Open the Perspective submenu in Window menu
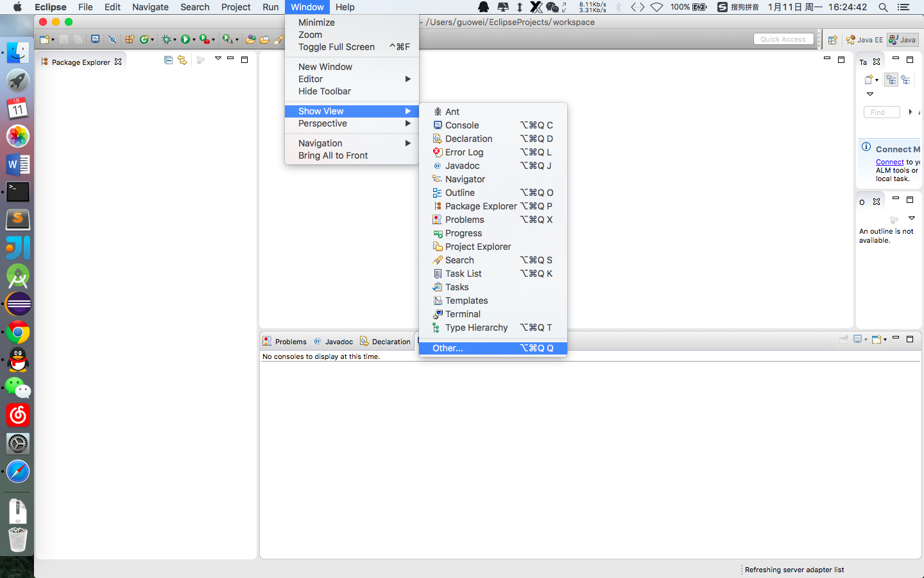Image resolution: width=924 pixels, height=578 pixels. (x=352, y=123)
